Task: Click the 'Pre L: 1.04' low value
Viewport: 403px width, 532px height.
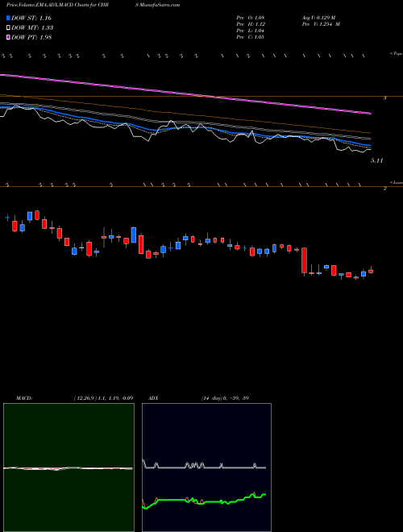Action: coord(251,31)
